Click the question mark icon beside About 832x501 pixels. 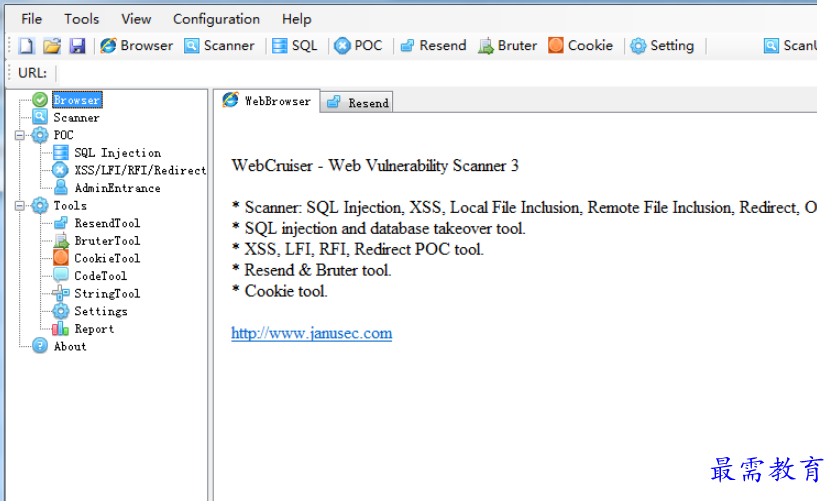coord(40,345)
